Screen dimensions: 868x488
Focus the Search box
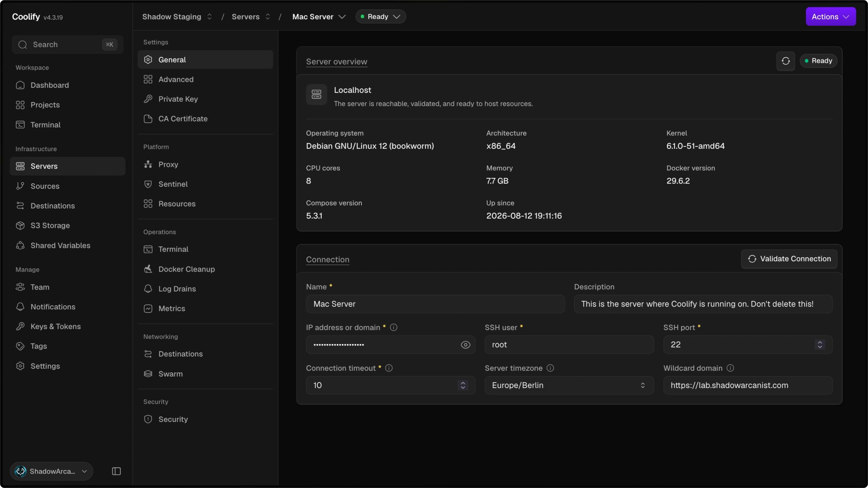click(67, 45)
